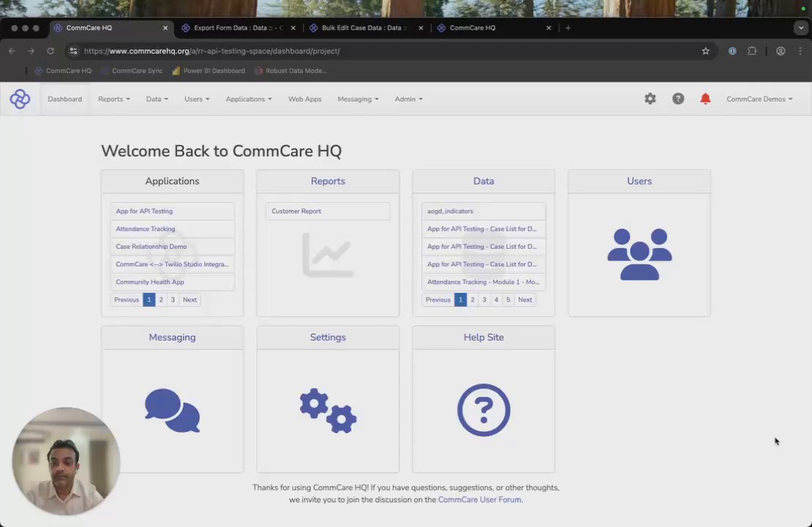Go to Applications page 2

tap(161, 300)
